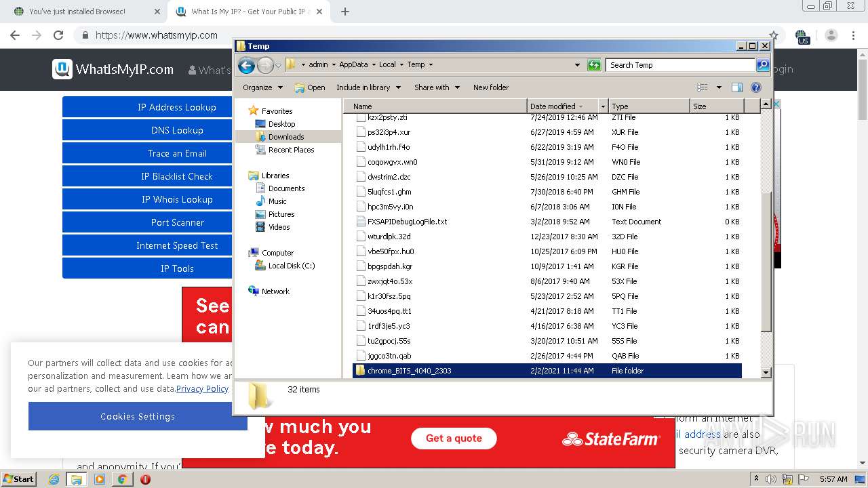Launch Internet Explorer from taskbar
The image size is (868, 488).
[54, 479]
